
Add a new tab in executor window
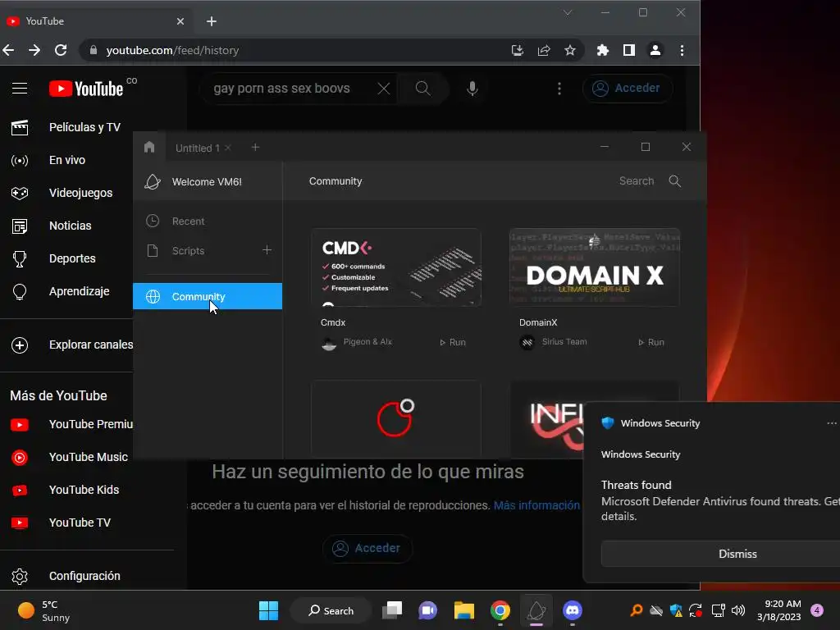(x=256, y=148)
